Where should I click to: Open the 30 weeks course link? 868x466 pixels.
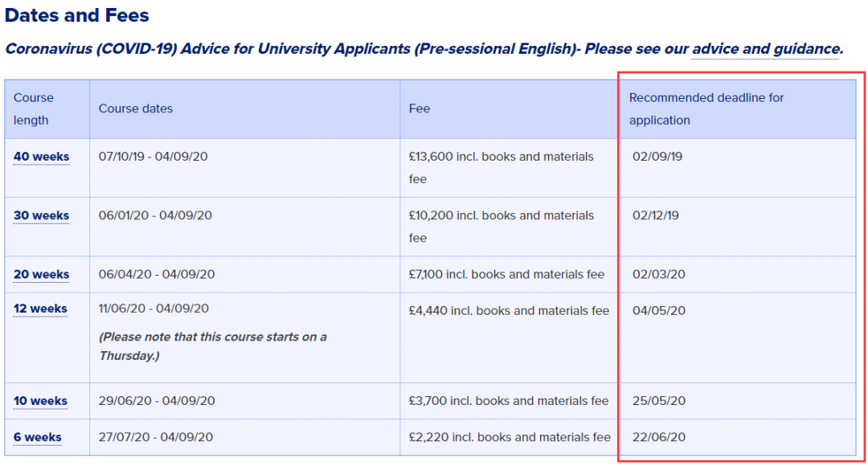click(42, 215)
